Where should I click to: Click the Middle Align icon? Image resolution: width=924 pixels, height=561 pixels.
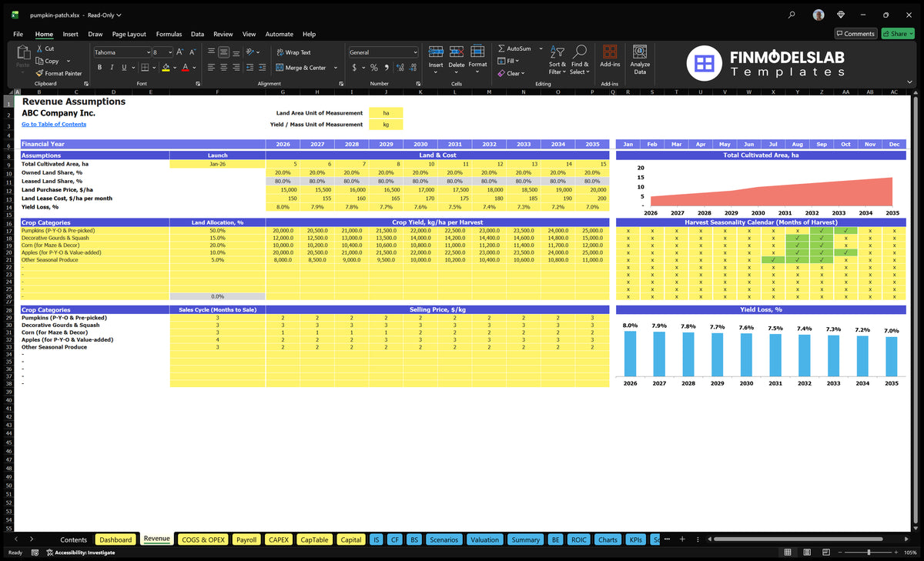click(x=224, y=52)
